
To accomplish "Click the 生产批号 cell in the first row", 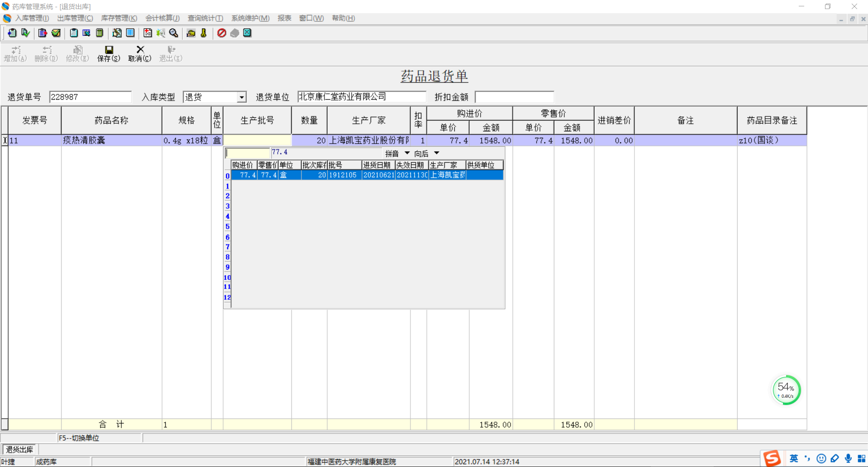I will [x=258, y=140].
